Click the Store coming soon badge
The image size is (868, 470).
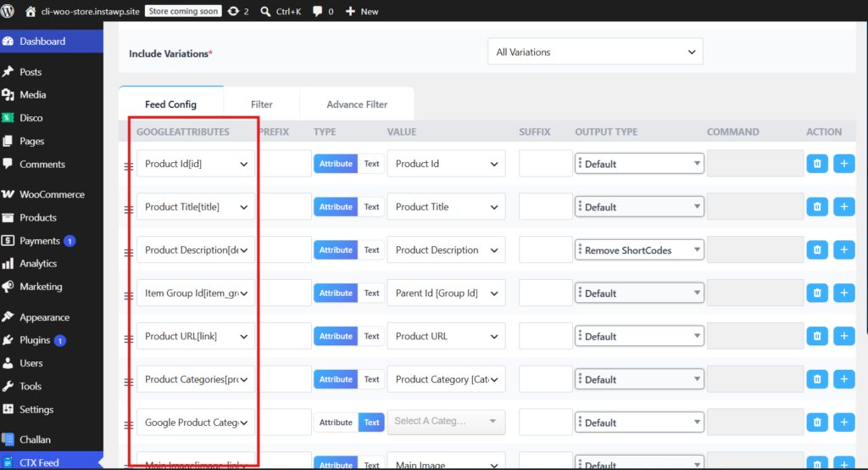pyautogui.click(x=183, y=11)
